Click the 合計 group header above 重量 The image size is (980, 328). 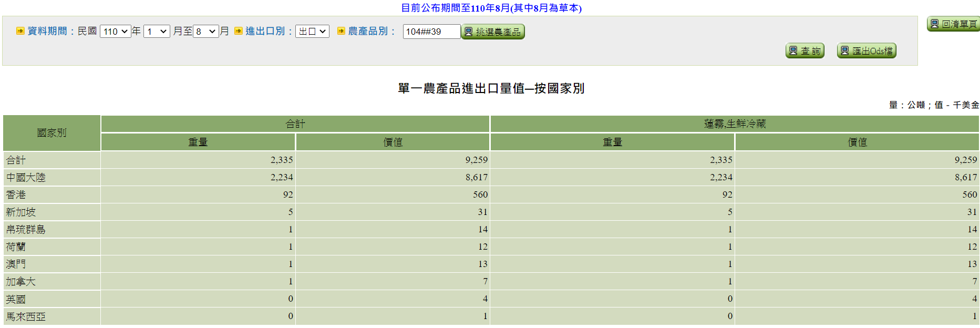[x=295, y=124]
